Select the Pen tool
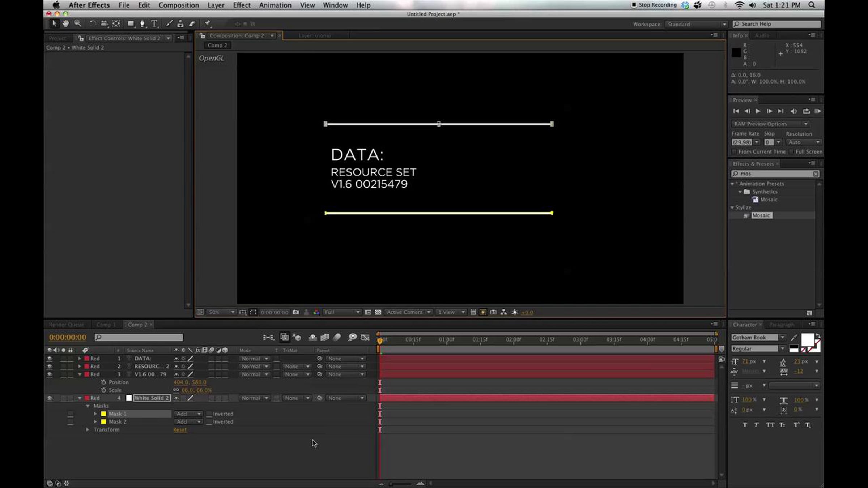The height and width of the screenshot is (488, 868). (142, 24)
